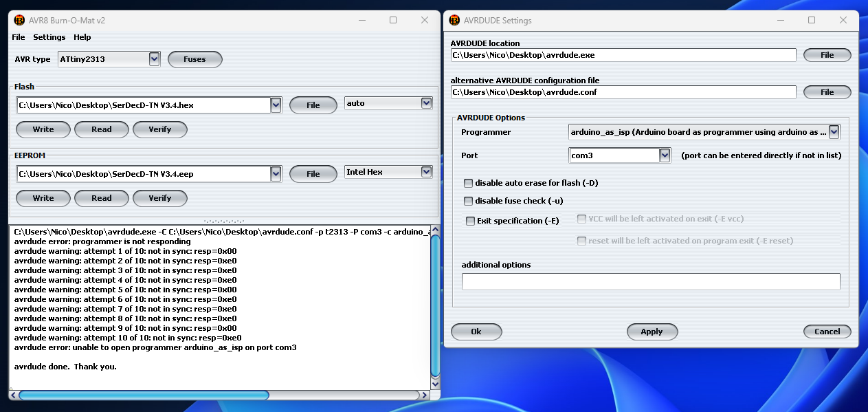Browse for AVRDUDE location with File button

pyautogui.click(x=827, y=55)
